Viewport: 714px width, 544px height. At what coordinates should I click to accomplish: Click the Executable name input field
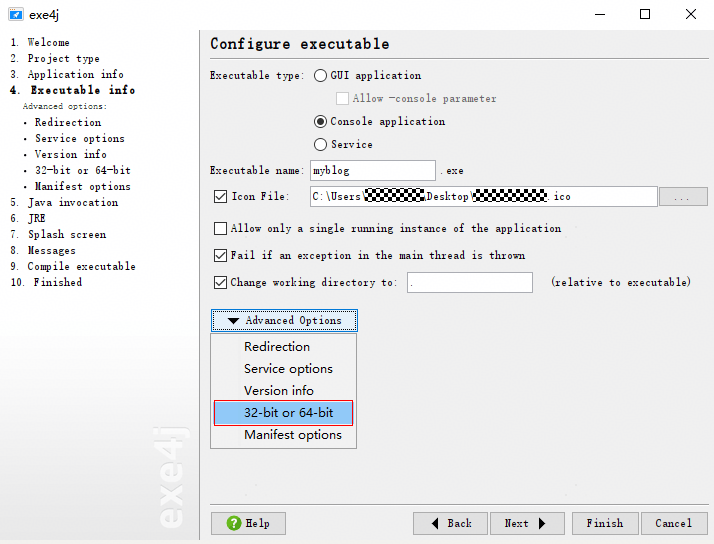373,171
